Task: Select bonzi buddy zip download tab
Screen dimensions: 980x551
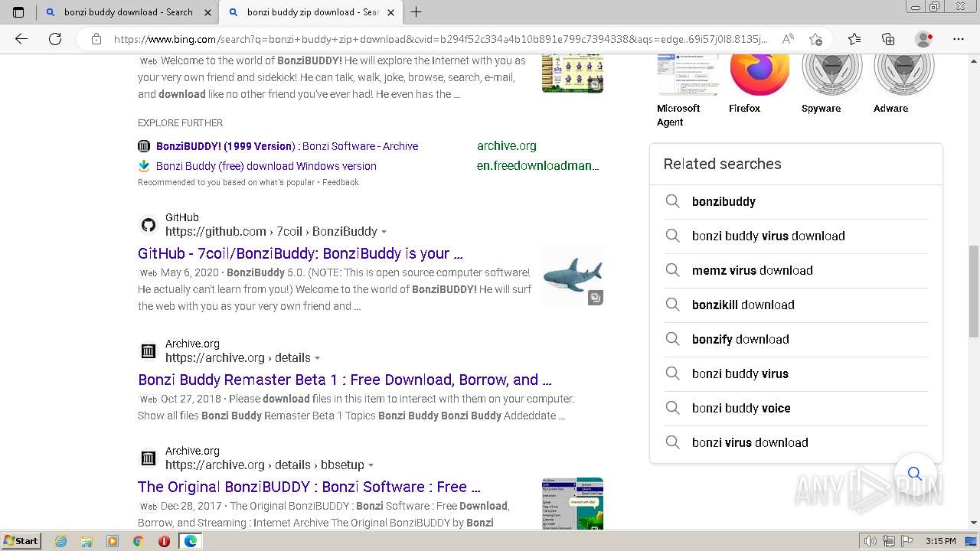Action: 311,12
